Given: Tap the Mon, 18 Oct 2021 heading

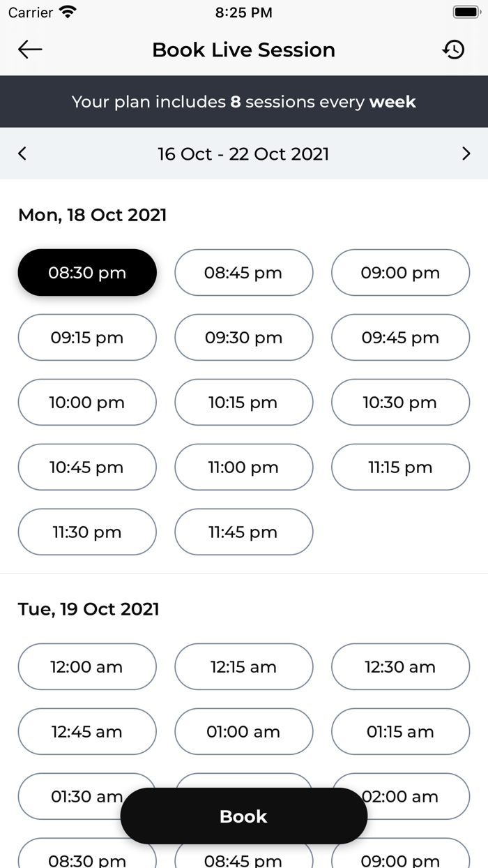Looking at the screenshot, I should (x=92, y=215).
